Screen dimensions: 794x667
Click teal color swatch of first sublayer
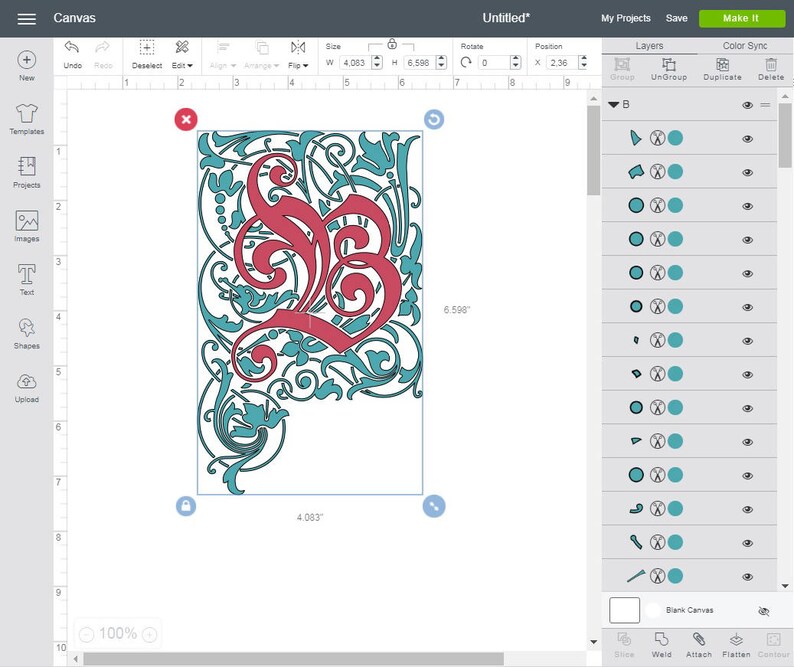pyautogui.click(x=675, y=138)
